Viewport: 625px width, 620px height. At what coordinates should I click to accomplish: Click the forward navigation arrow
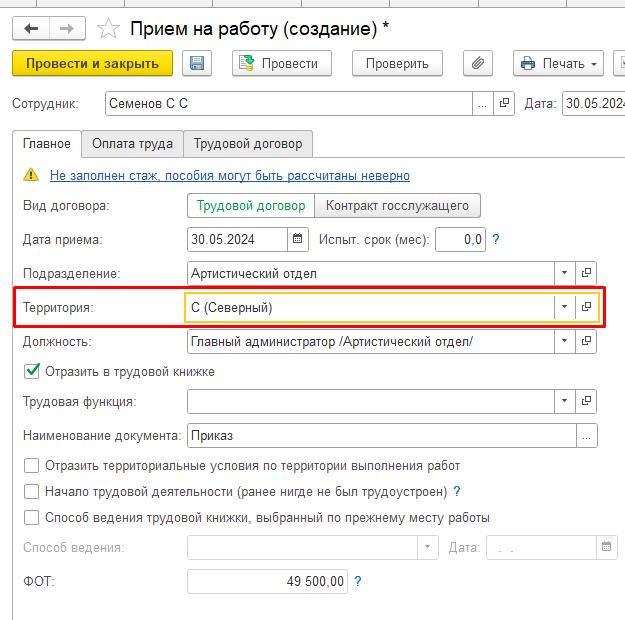point(67,28)
